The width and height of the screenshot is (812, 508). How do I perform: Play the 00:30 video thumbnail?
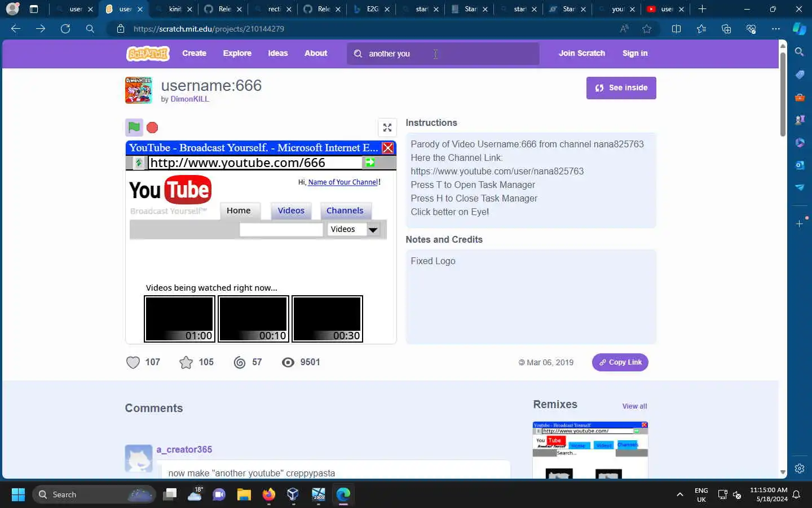(x=327, y=319)
